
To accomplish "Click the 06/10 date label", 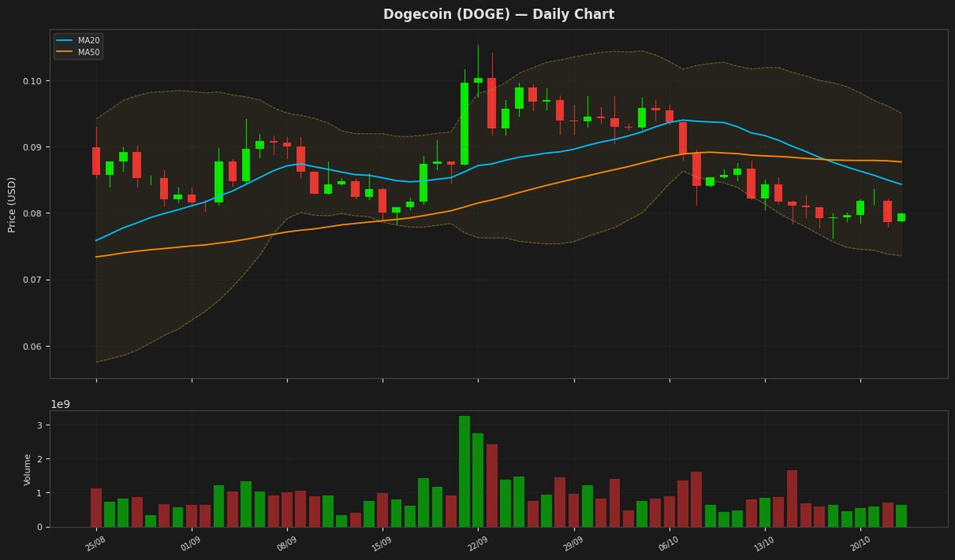I will point(668,543).
